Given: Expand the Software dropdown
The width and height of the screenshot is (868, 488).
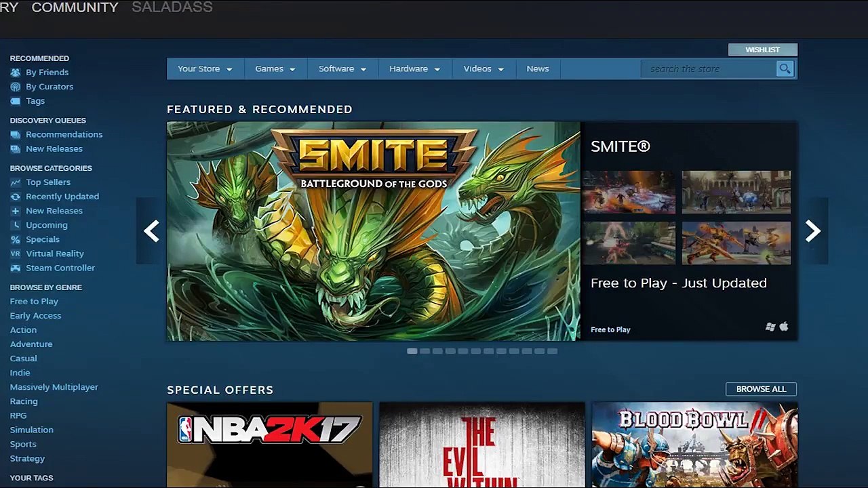Looking at the screenshot, I should tap(342, 68).
